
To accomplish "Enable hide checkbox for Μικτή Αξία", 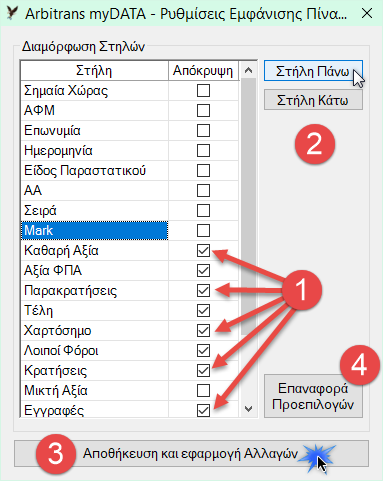I will [203, 391].
